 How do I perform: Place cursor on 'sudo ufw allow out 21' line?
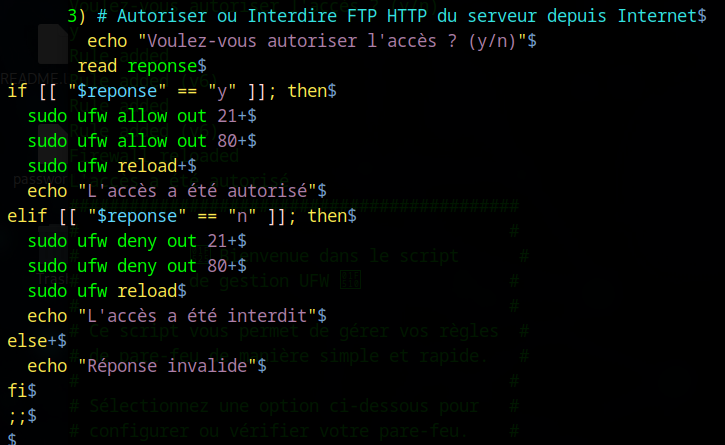pos(142,116)
